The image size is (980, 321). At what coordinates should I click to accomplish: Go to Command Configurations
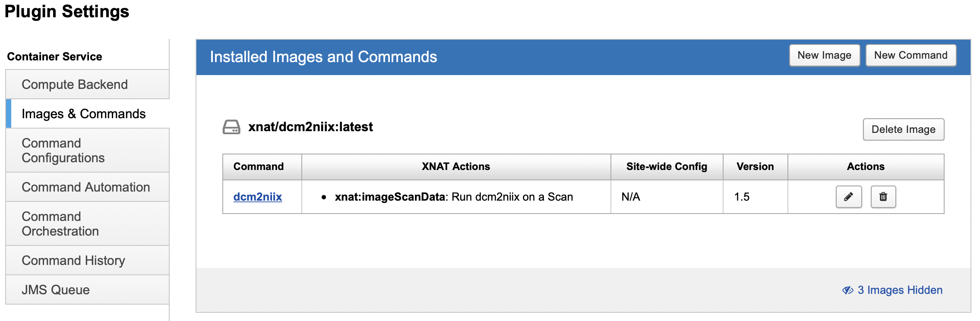point(63,150)
